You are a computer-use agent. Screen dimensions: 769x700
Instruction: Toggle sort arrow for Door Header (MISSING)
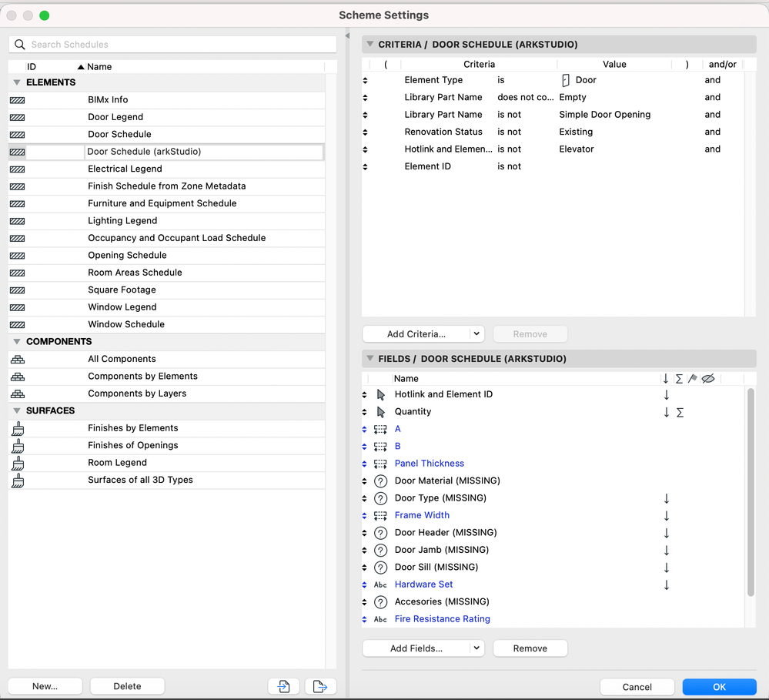point(667,533)
